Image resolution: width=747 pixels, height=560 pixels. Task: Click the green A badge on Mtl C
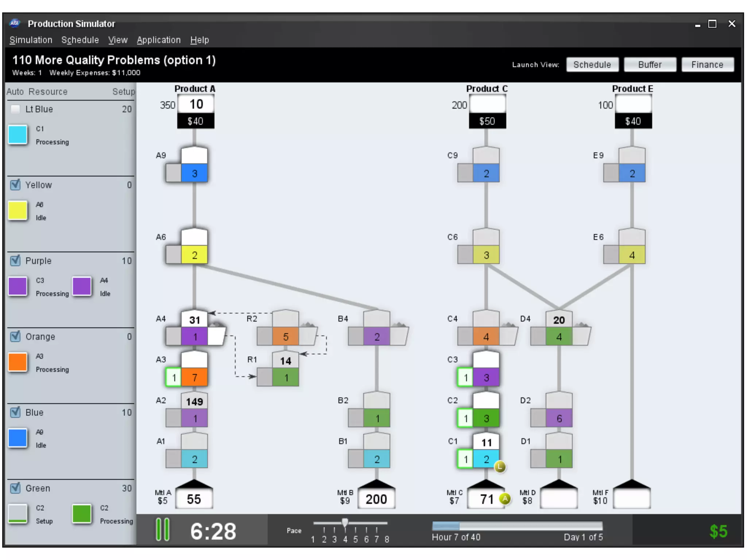pos(505,498)
